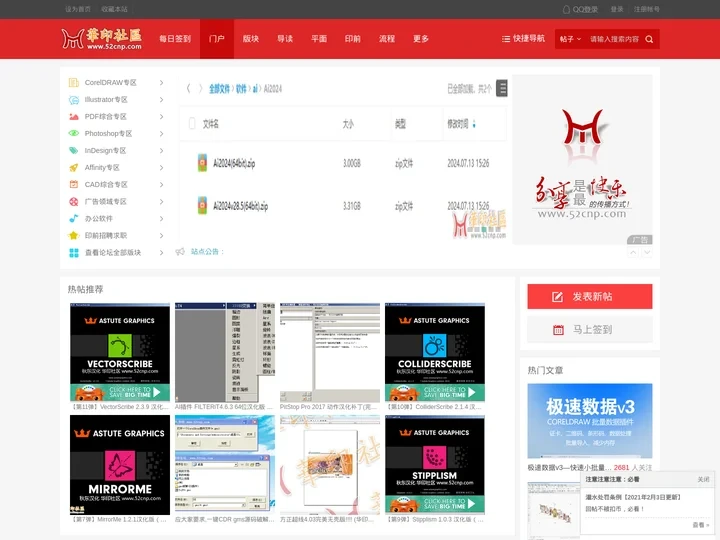Open the VectorScribe thumbnail post
Viewport: 720px width, 540px height.
pos(120,352)
